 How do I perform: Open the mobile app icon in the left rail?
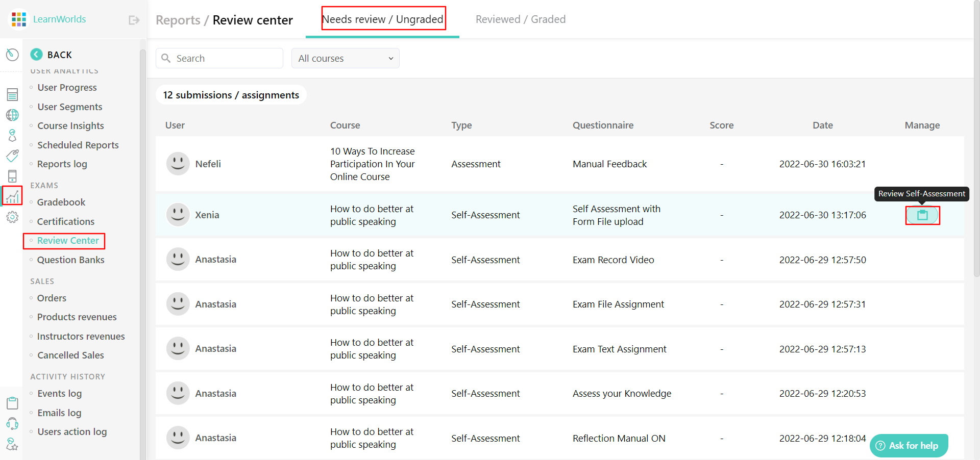pos(12,176)
